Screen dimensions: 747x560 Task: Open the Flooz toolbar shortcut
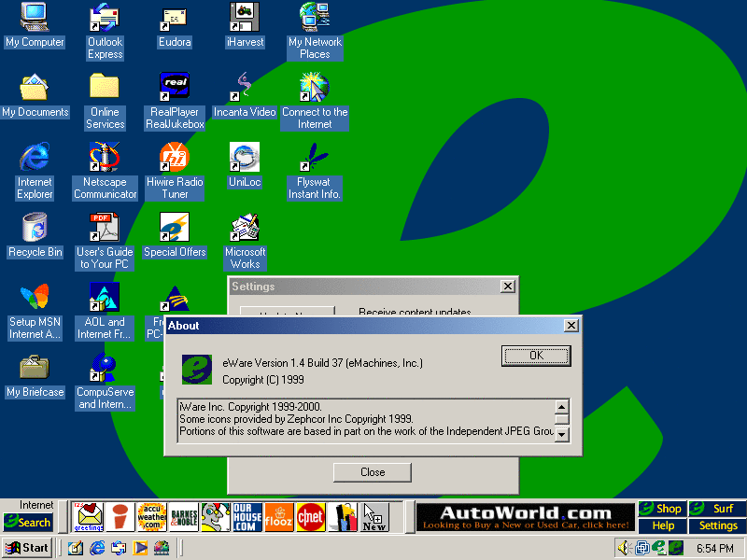click(x=278, y=517)
